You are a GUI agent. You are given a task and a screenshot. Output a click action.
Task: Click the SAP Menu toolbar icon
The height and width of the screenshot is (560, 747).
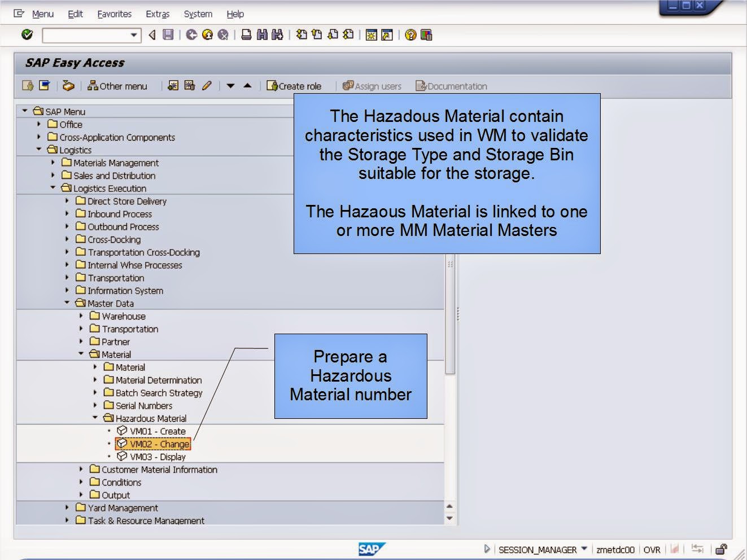click(44, 86)
